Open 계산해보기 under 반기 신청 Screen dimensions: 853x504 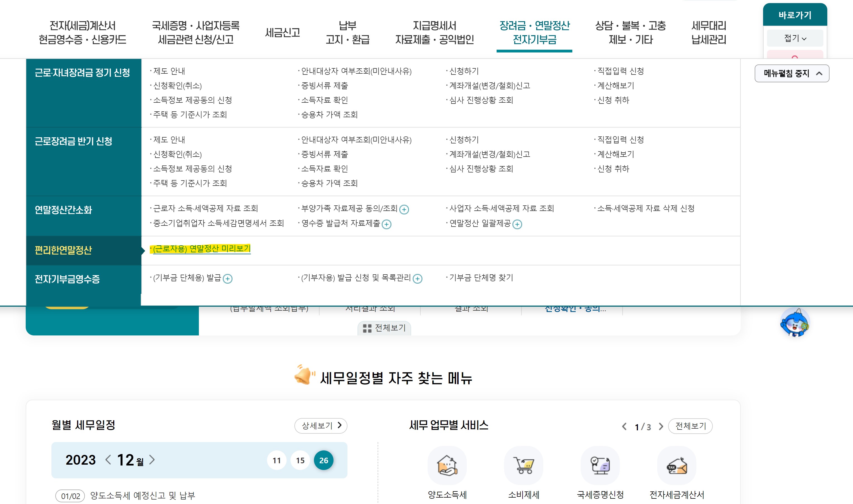[616, 155]
